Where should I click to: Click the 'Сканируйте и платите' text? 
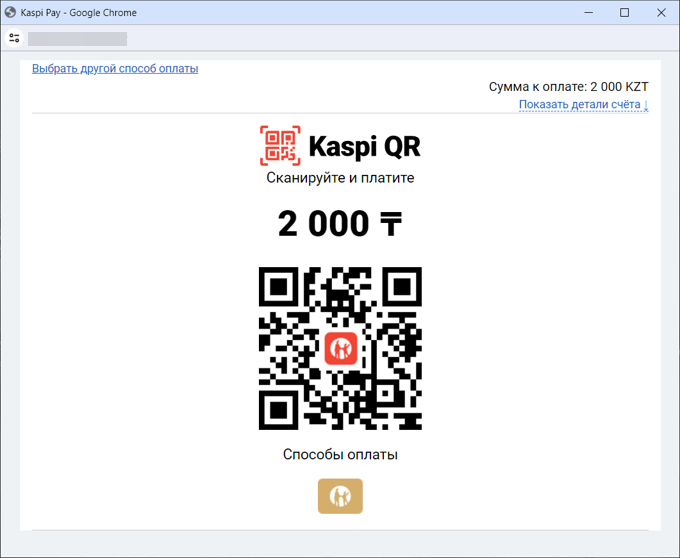(340, 178)
